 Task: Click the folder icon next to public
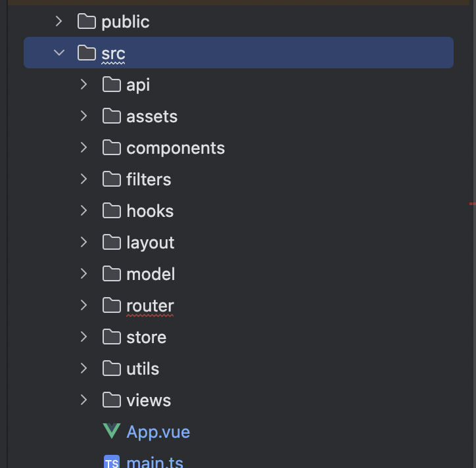click(x=87, y=21)
